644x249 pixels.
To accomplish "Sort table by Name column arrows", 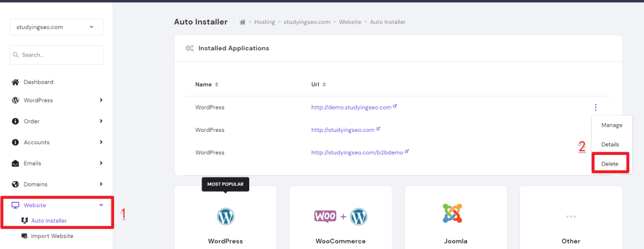I will click(217, 84).
